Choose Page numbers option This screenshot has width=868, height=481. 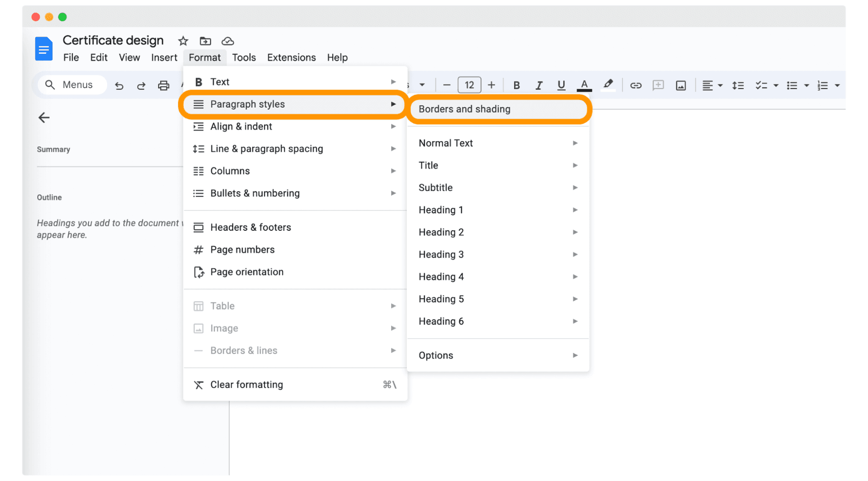(x=295, y=250)
